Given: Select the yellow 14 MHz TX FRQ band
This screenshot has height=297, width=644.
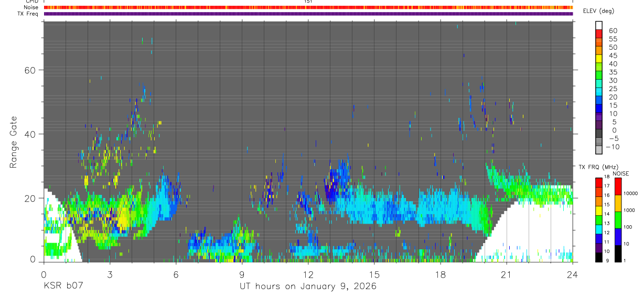Looking at the screenshot, I should [599, 210].
